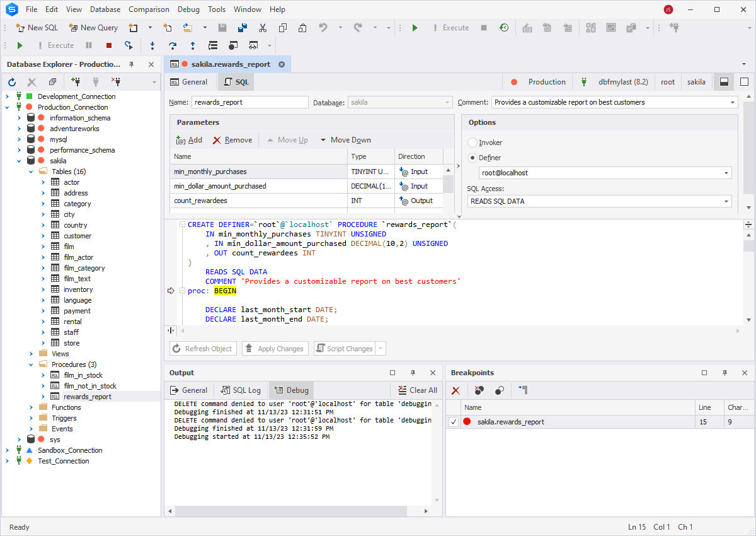Click the Undo icon on the toolbar
The width and height of the screenshot is (756, 536).
[323, 28]
